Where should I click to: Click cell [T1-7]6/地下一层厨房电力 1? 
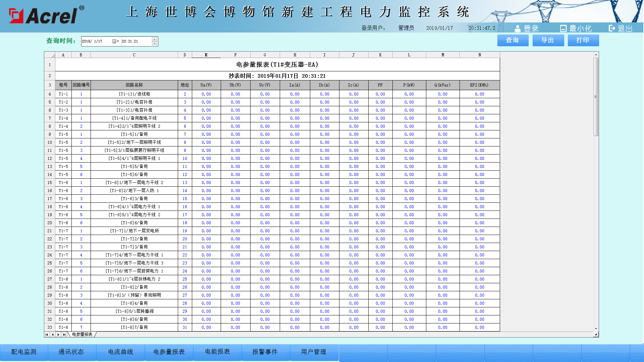(x=134, y=271)
